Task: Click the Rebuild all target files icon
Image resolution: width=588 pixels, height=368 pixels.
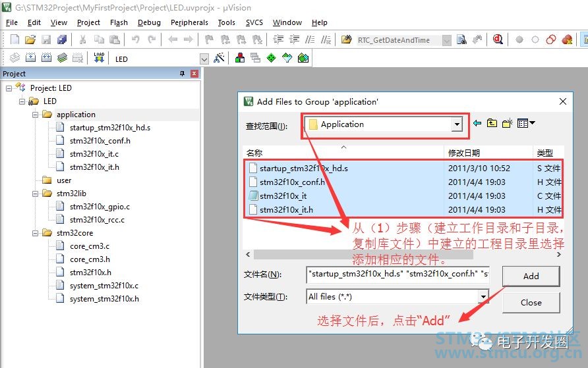Action: tap(47, 58)
